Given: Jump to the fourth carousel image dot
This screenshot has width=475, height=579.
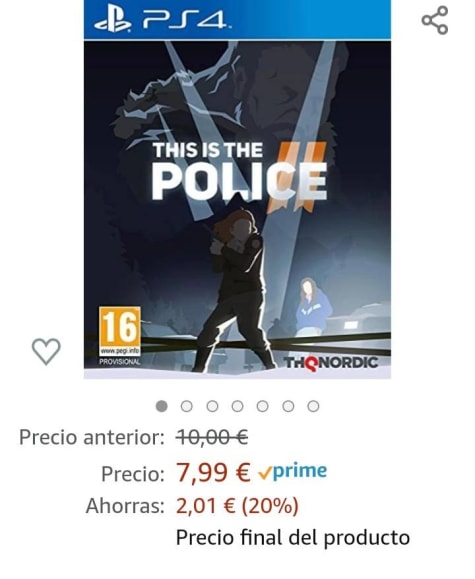Looking at the screenshot, I should click(237, 406).
